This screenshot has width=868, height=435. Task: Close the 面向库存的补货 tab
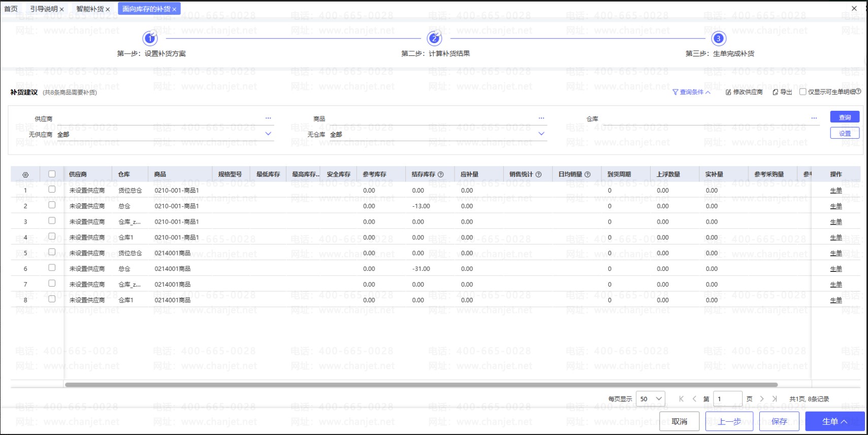174,9
